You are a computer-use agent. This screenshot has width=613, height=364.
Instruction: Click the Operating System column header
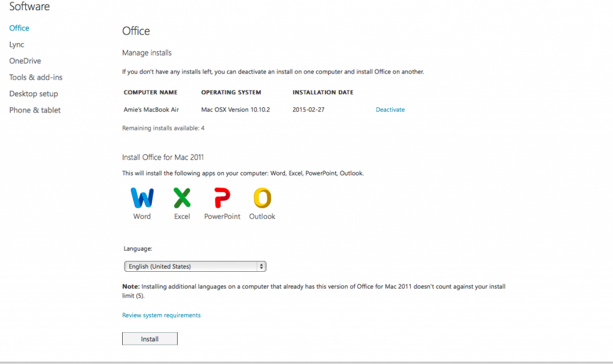coord(231,93)
